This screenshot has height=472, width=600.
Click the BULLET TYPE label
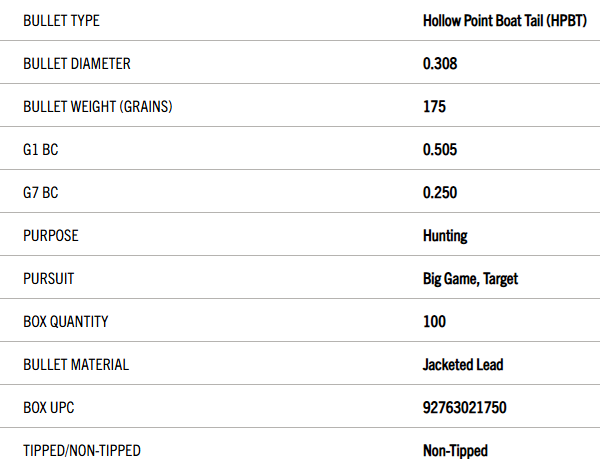click(x=61, y=21)
